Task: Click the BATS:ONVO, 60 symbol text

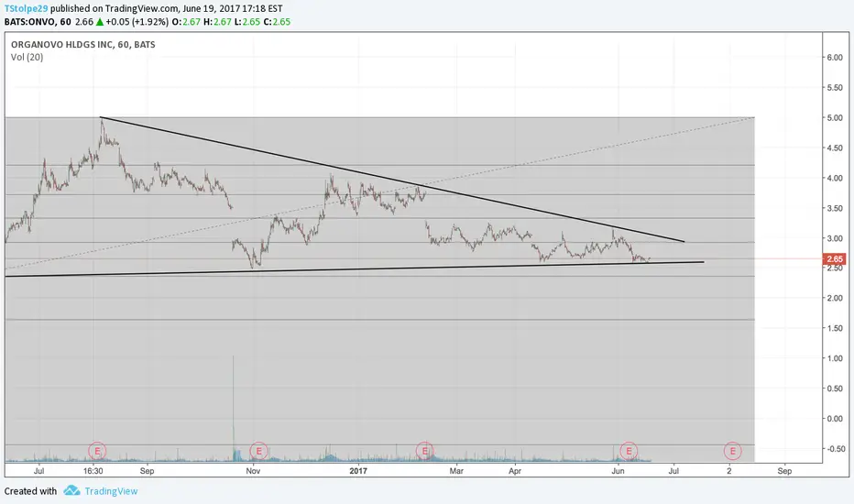Action: pyautogui.click(x=38, y=22)
